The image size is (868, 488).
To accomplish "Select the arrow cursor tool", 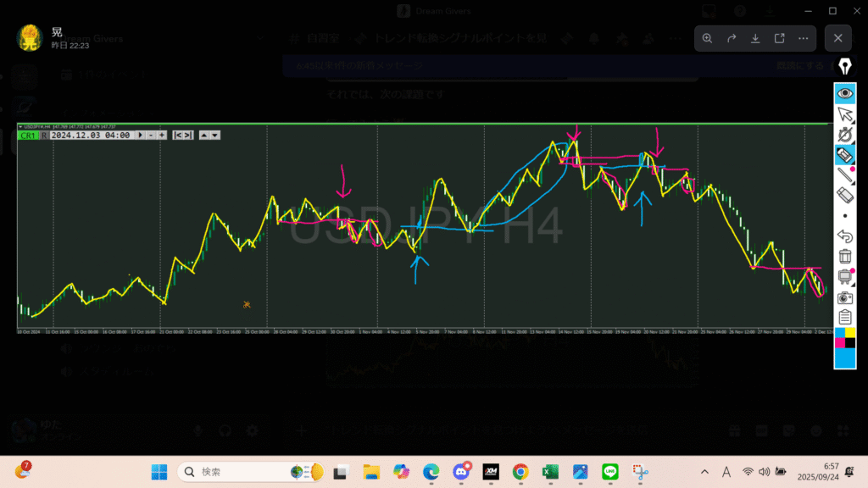I will pyautogui.click(x=844, y=114).
